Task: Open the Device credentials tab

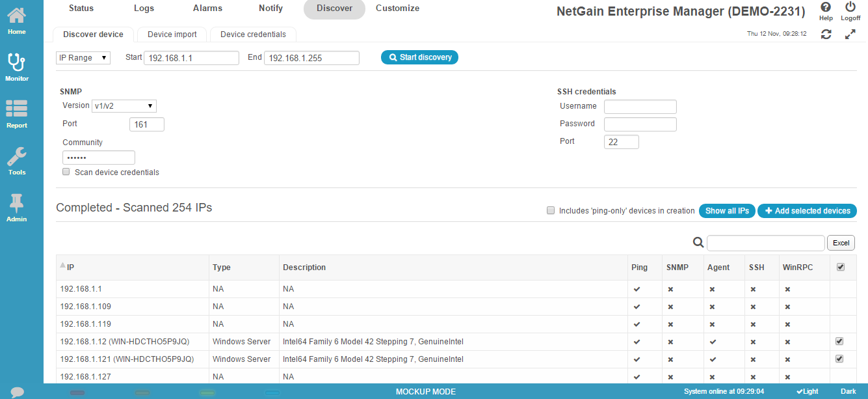Action: [x=253, y=34]
